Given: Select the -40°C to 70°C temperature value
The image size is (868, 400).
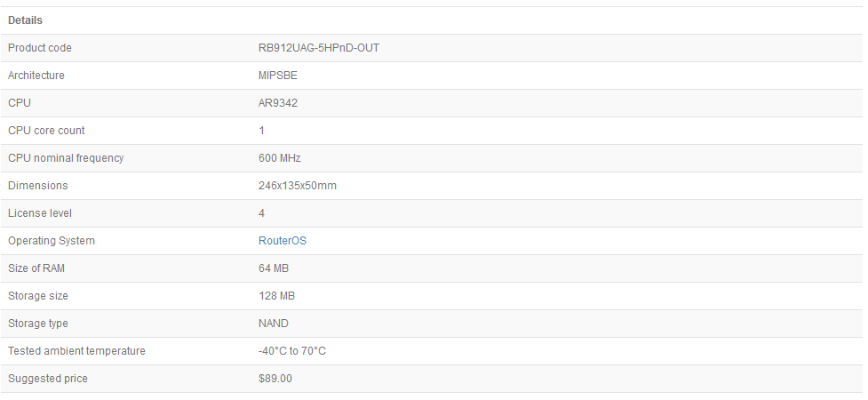Looking at the screenshot, I should point(291,351).
